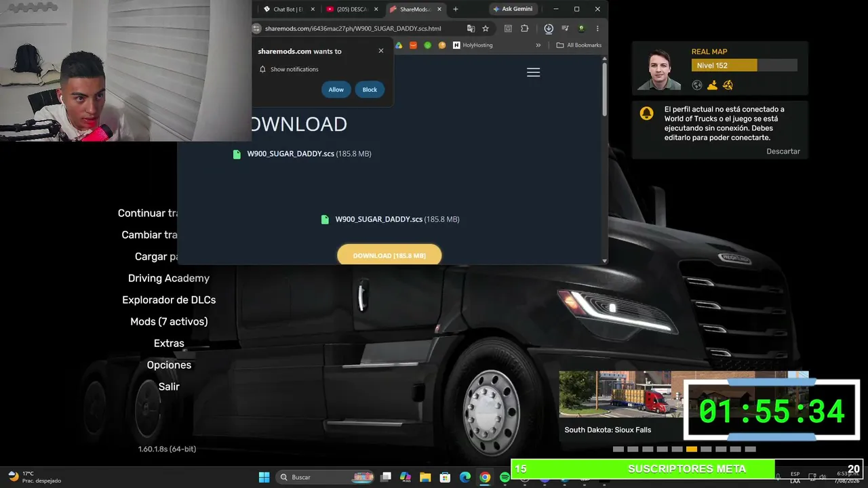Launch Microsoft 365 from the taskbar
868x488 pixels.
pyautogui.click(x=406, y=477)
